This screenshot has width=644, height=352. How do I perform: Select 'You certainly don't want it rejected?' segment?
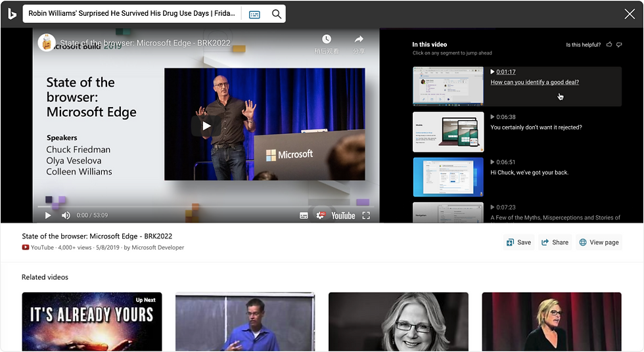[536, 127]
